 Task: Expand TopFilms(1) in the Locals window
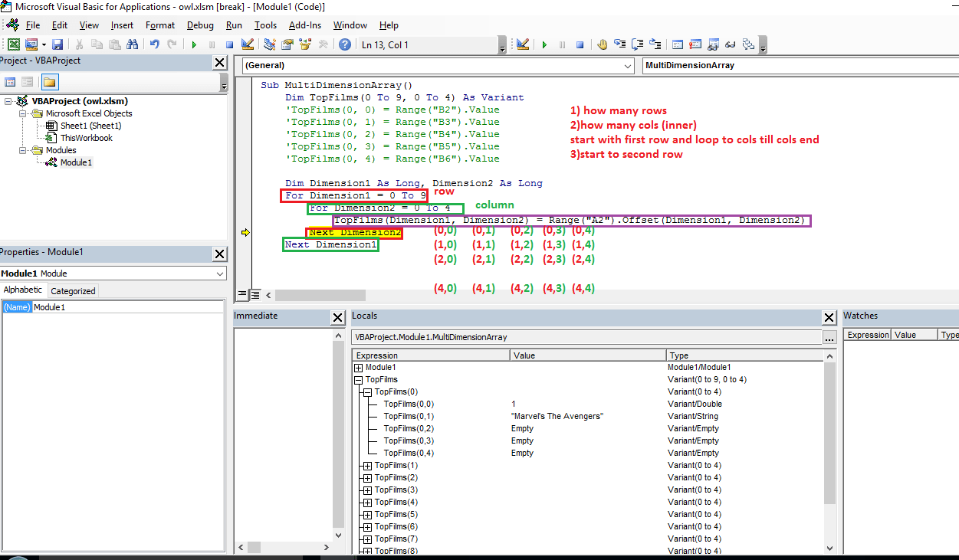coord(367,466)
